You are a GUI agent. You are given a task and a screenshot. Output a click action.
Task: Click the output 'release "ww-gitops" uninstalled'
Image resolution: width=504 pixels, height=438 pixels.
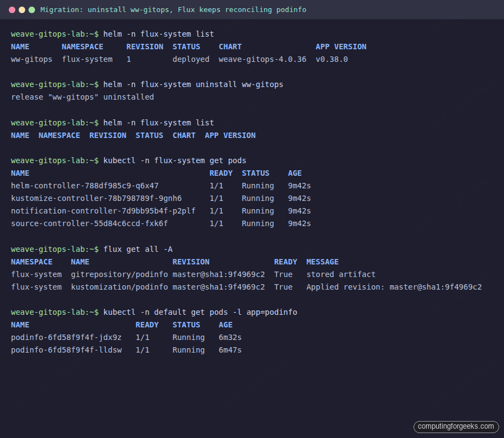(x=82, y=97)
